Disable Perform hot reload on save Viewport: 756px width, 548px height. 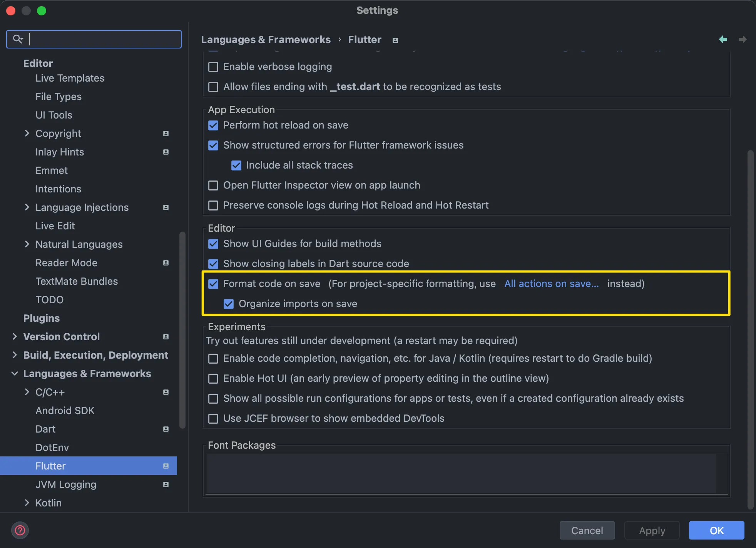click(x=213, y=125)
